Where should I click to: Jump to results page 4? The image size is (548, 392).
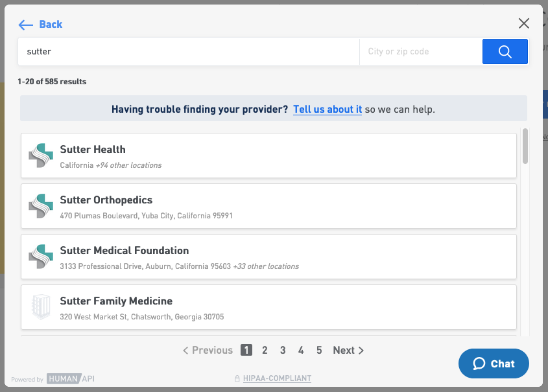pyautogui.click(x=301, y=350)
